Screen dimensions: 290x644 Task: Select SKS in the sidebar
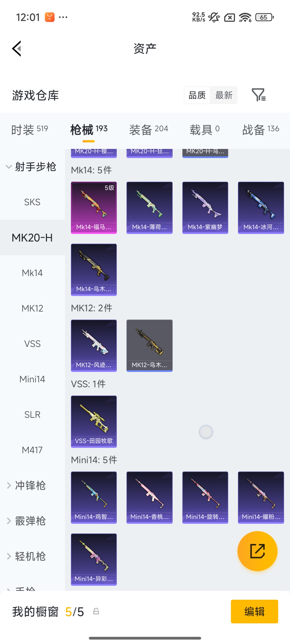32,202
